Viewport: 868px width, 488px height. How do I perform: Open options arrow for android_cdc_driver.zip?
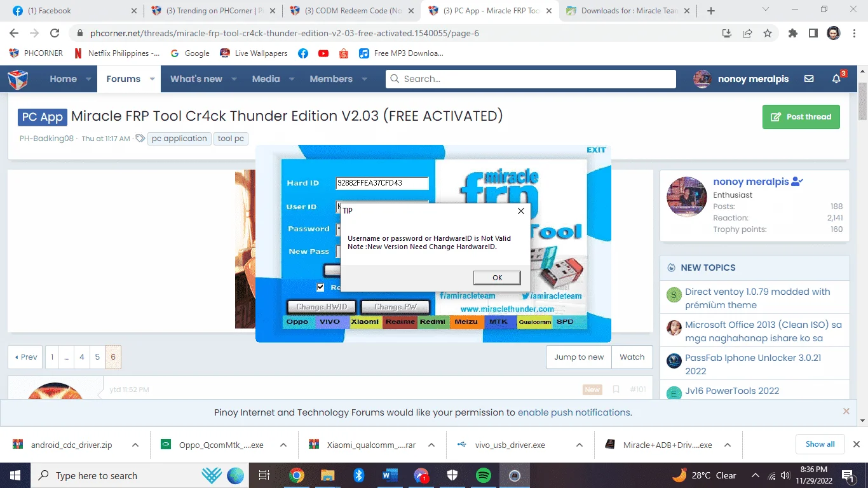point(135,445)
